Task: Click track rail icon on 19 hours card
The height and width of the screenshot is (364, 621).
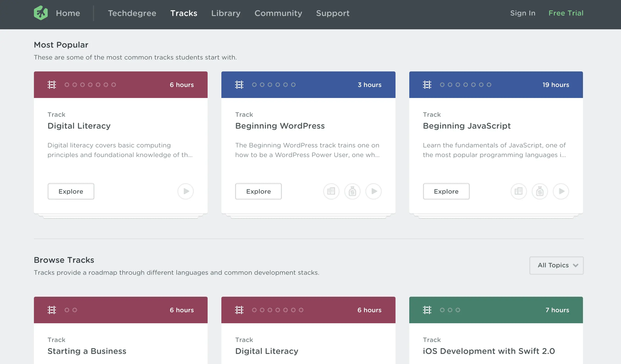Action: [x=427, y=85]
